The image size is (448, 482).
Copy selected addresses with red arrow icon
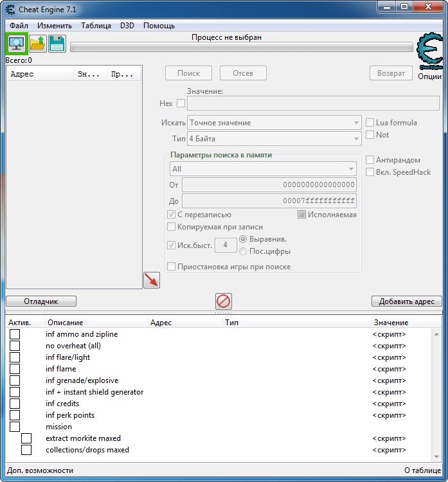(x=152, y=280)
